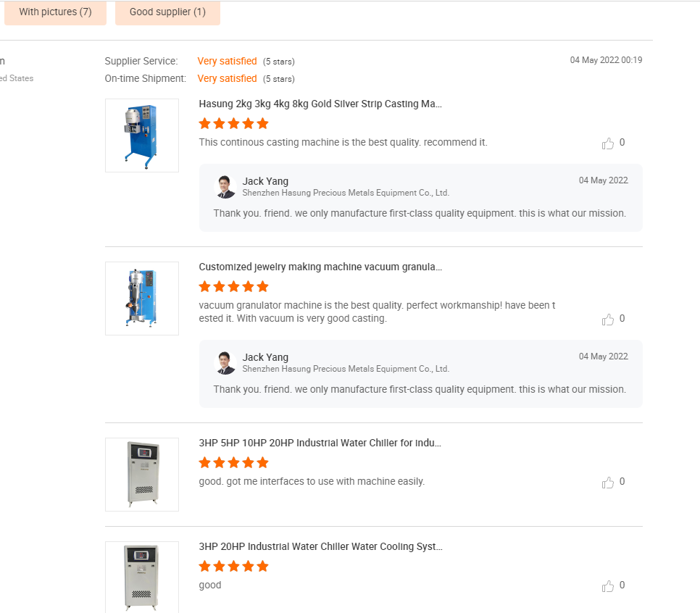
Task: Like the "good. got me interfaces" review
Action: pos(608,483)
